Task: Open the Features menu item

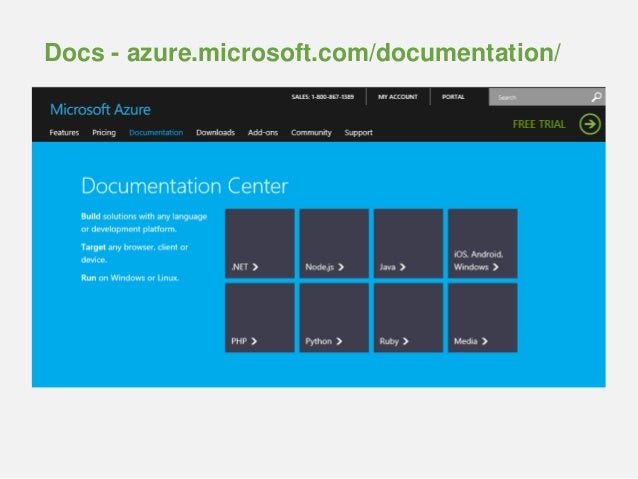Action: pos(64,133)
